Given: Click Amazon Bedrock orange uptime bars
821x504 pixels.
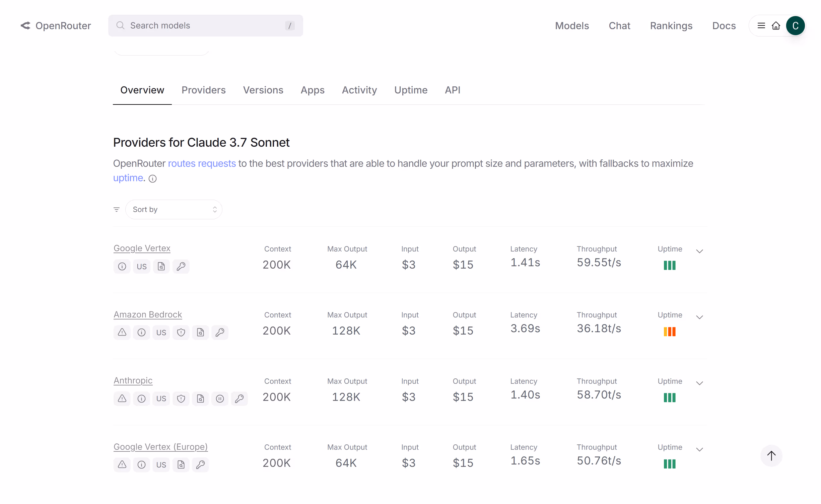Looking at the screenshot, I should tap(669, 332).
